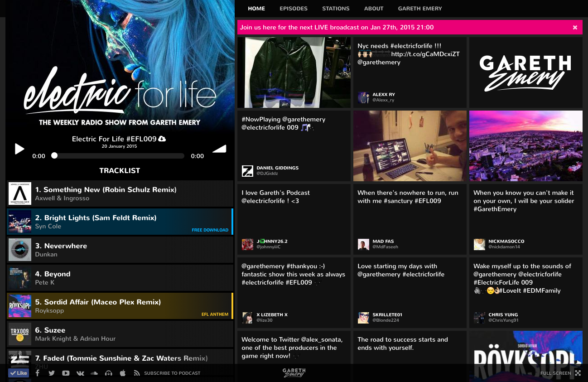This screenshot has width=588, height=382.
Task: Open the leather jacket photo thumbnail
Action: click(x=294, y=73)
